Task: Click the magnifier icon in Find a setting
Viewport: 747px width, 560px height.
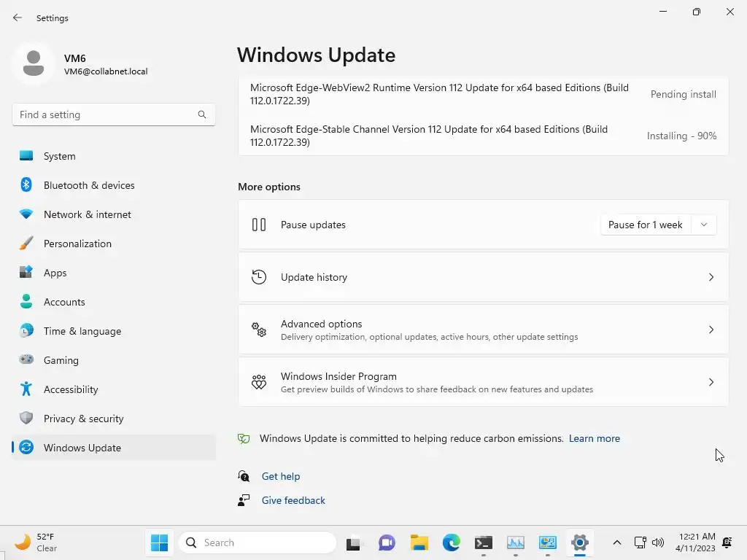Action: 202,114
